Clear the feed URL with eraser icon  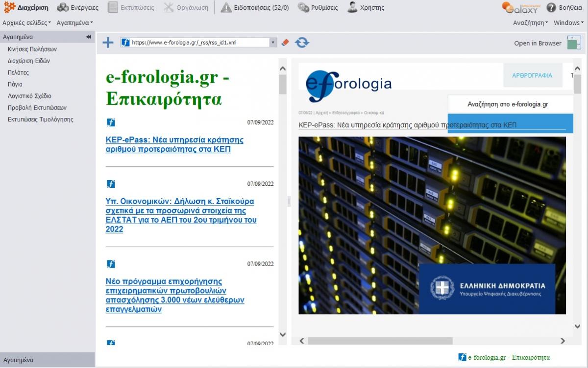(x=286, y=43)
